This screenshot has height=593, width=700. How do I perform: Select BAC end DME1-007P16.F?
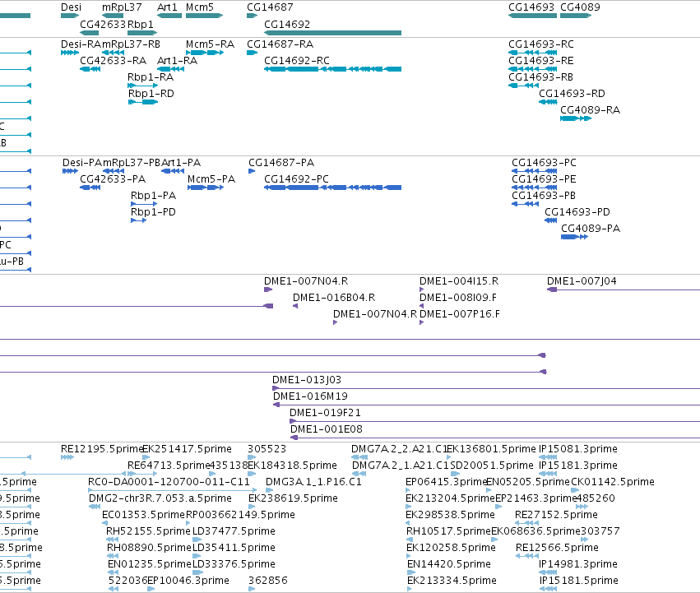tap(421, 322)
